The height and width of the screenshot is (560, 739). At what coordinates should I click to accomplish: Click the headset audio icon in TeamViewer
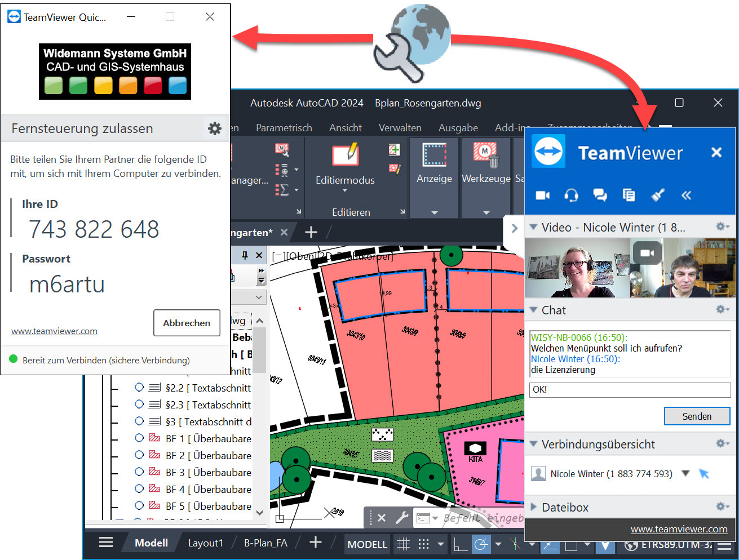pyautogui.click(x=571, y=195)
